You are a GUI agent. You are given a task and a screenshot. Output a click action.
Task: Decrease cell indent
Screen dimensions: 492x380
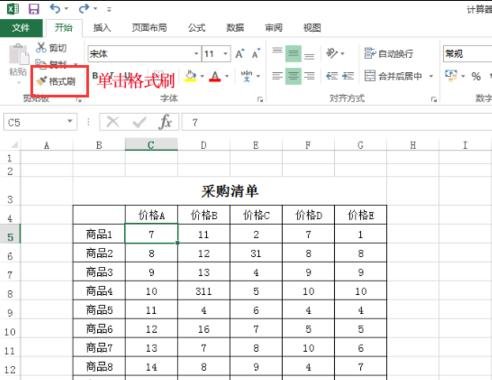(332, 76)
